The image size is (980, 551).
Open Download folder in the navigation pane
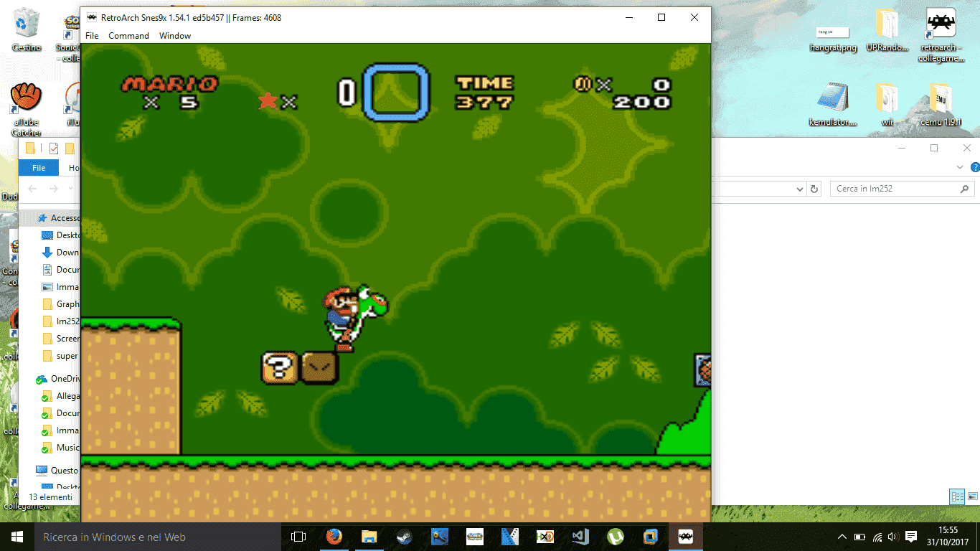[x=60, y=252]
